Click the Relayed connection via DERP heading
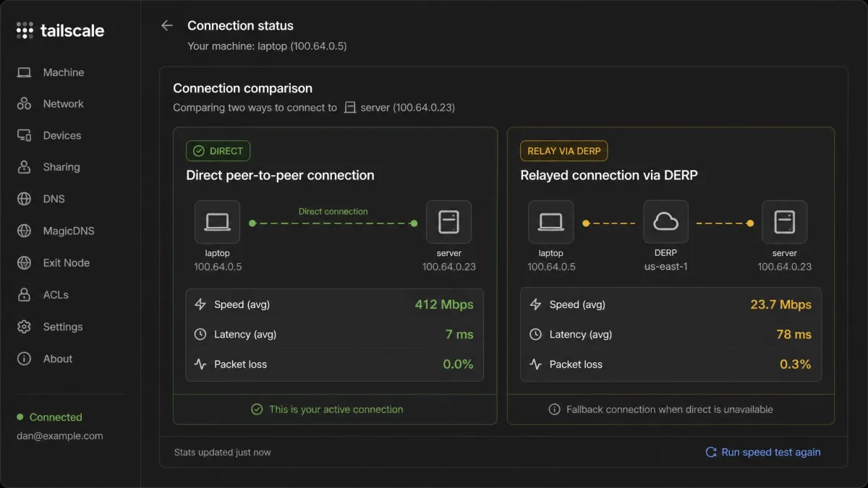This screenshot has width=868, height=488. pyautogui.click(x=609, y=175)
